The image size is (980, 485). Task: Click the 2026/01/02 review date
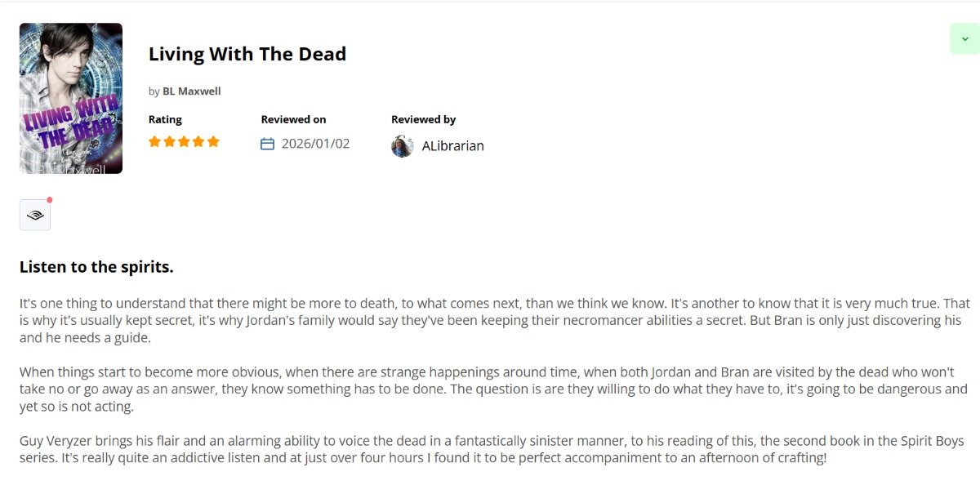point(315,144)
